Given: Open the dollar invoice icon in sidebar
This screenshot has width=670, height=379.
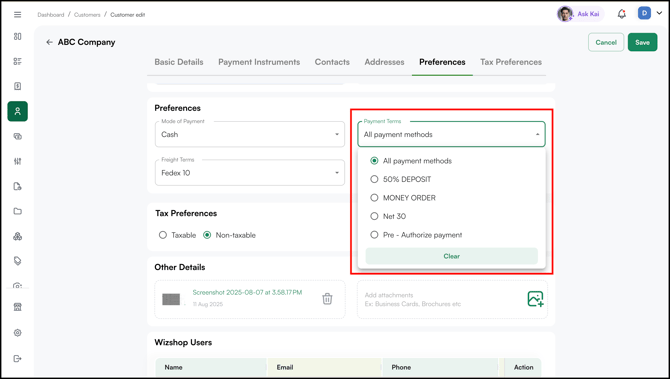Looking at the screenshot, I should pos(18,86).
